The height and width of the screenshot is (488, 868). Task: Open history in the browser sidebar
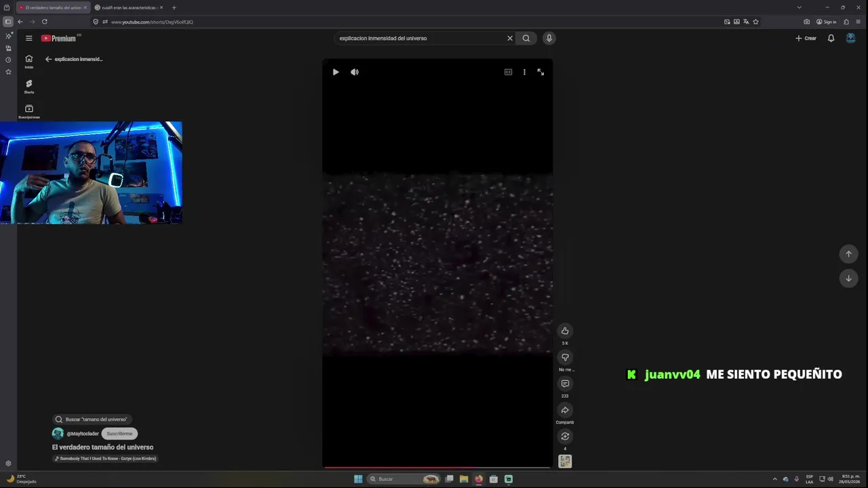pos(8,60)
